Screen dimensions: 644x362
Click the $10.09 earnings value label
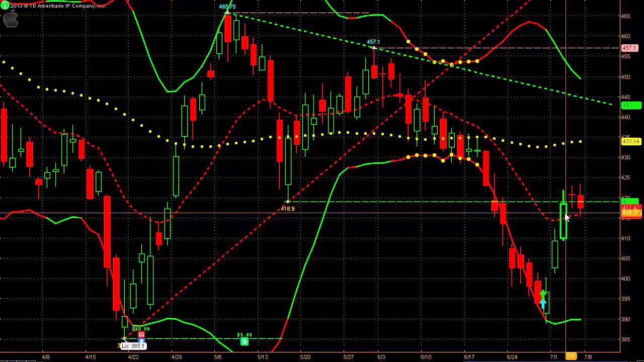click(x=141, y=329)
